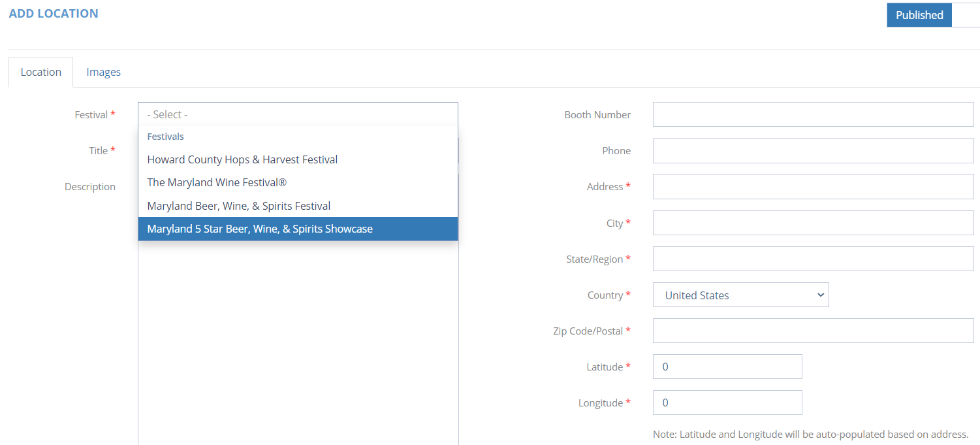Click the Longitude input field

point(727,403)
